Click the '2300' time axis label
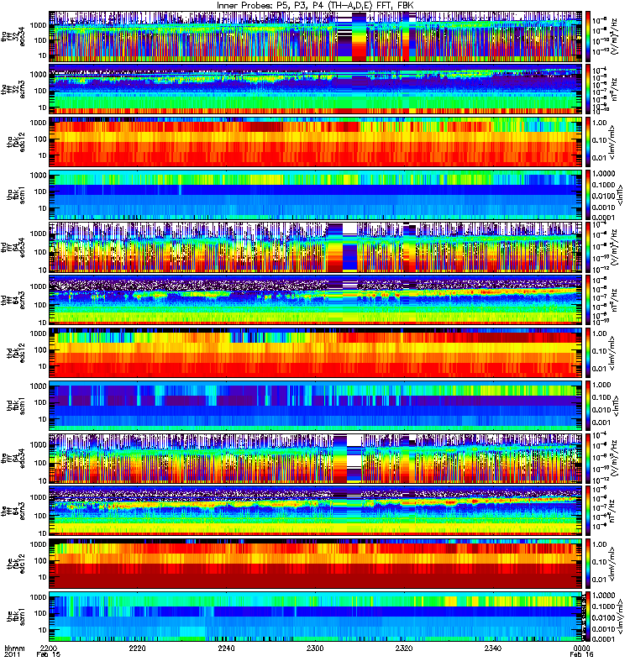The width and height of the screenshot is (630, 672). tap(315, 648)
